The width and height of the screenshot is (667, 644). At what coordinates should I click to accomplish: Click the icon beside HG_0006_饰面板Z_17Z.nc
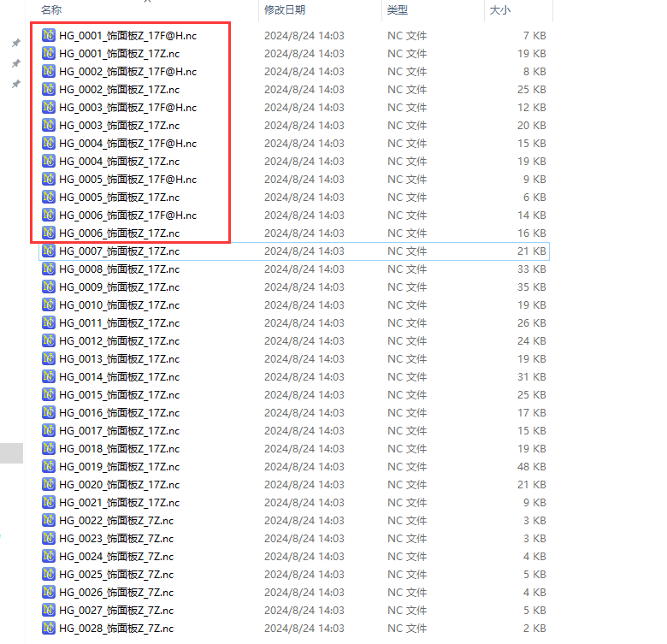coord(49,233)
